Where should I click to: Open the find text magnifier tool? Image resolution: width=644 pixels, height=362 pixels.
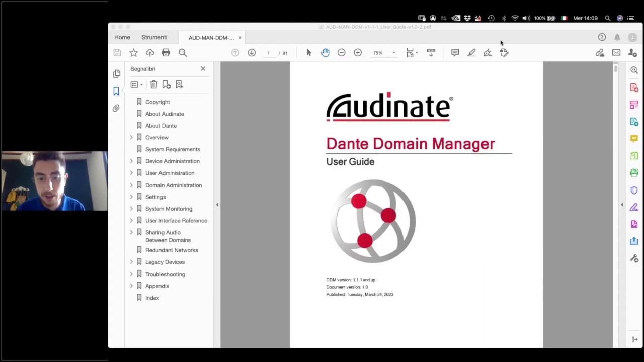tap(183, 53)
